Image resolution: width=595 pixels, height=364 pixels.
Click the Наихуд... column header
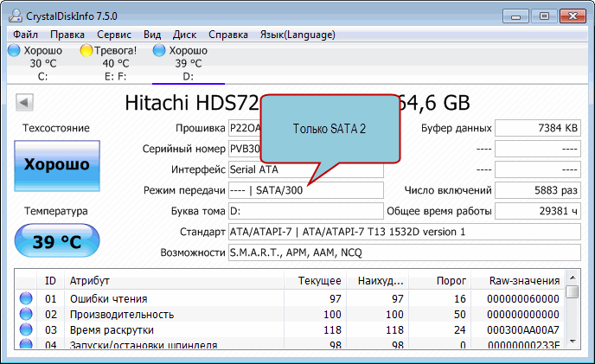click(x=378, y=281)
